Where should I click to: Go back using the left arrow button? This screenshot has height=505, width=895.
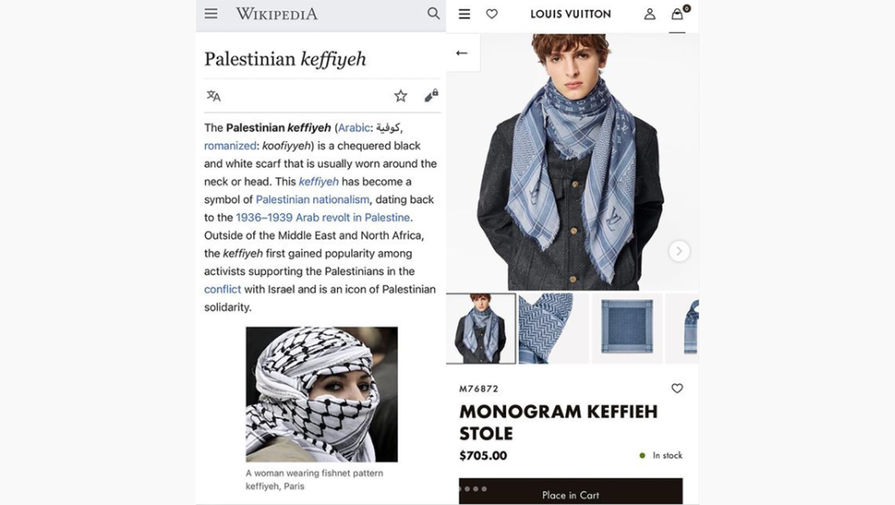(462, 53)
